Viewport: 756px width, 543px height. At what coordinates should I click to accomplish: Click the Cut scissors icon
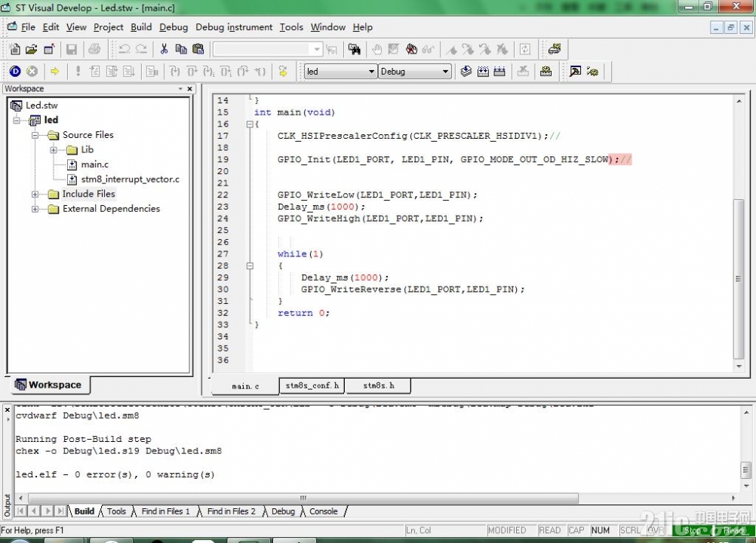coord(164,49)
